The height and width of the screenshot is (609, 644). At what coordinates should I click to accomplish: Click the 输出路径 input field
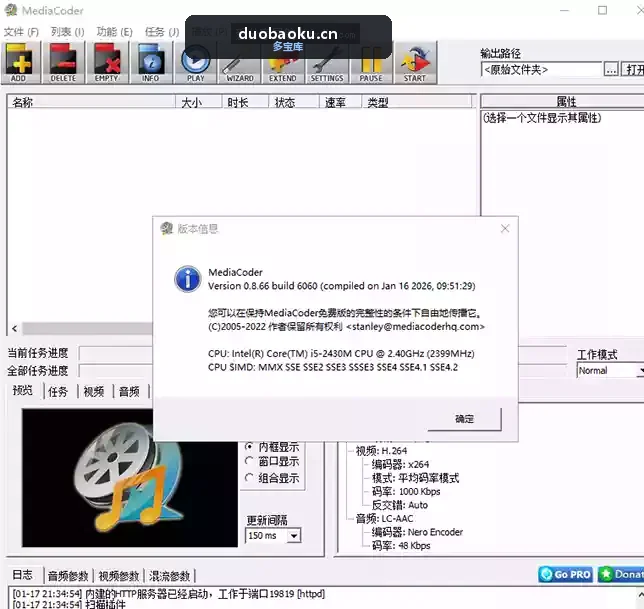click(x=541, y=70)
